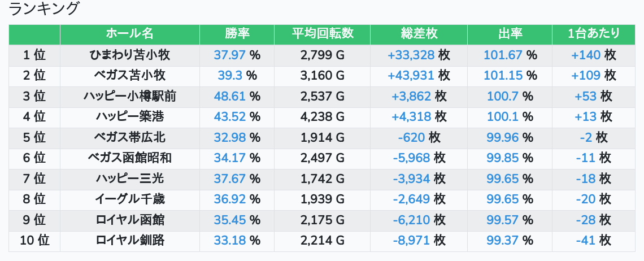Select the 99.57 payout rate link
Screen dimensions: 644x261
tap(502, 220)
